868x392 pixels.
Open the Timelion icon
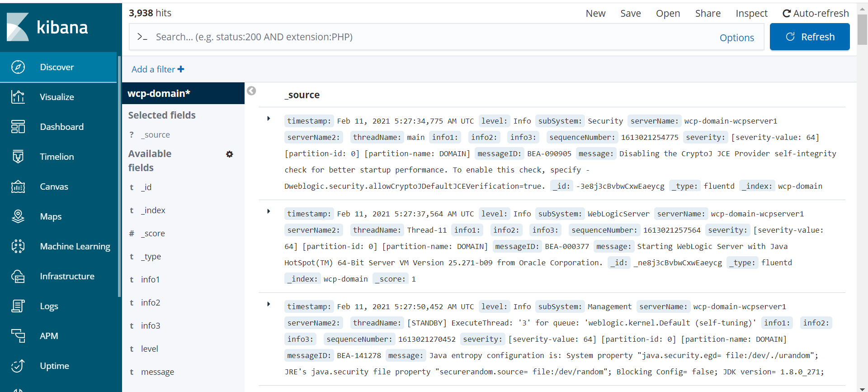18,157
